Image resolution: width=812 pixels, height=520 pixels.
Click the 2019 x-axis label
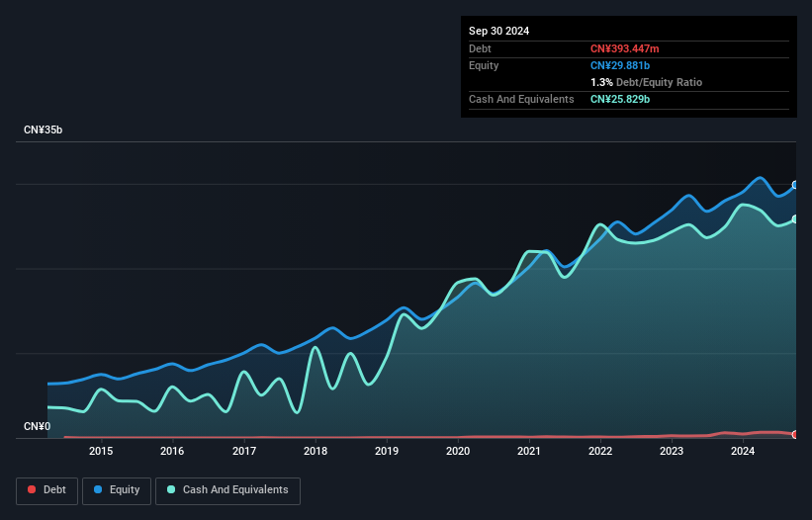(387, 451)
